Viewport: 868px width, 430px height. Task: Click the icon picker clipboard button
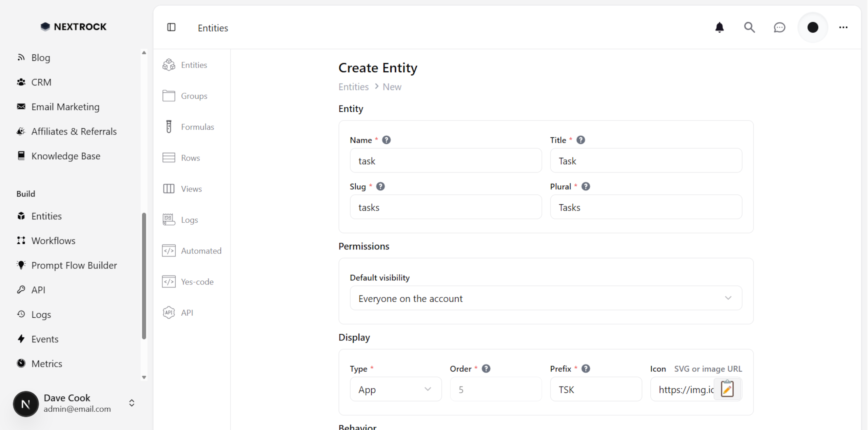(x=727, y=389)
